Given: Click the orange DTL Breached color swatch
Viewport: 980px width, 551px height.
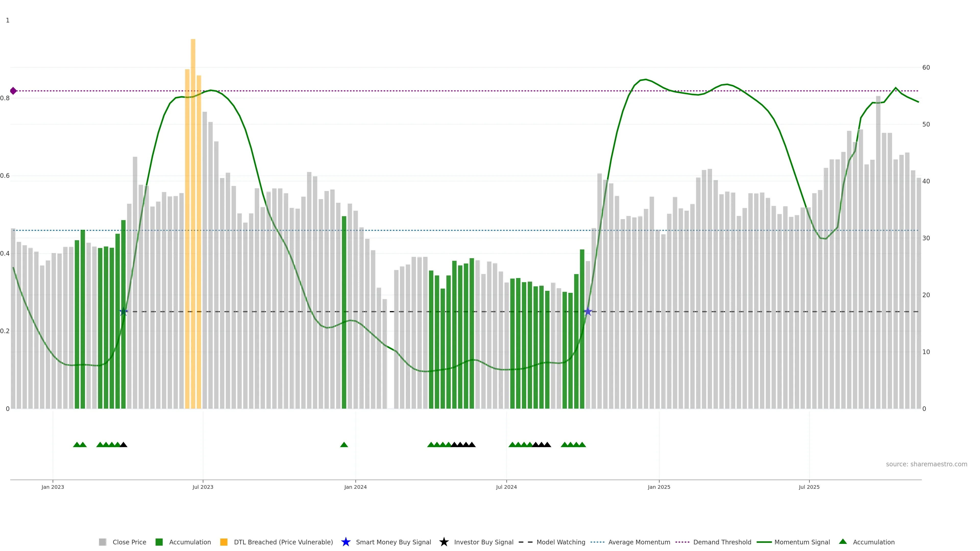Looking at the screenshot, I should 224,542.
